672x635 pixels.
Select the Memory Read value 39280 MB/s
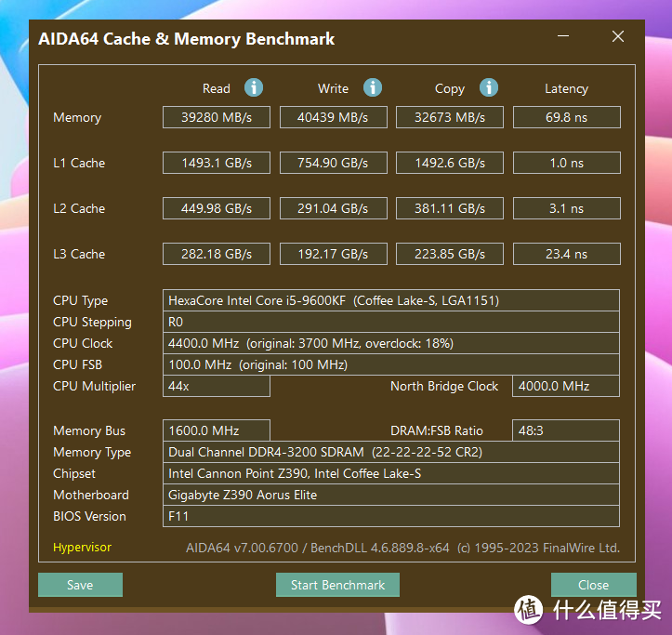click(x=217, y=117)
